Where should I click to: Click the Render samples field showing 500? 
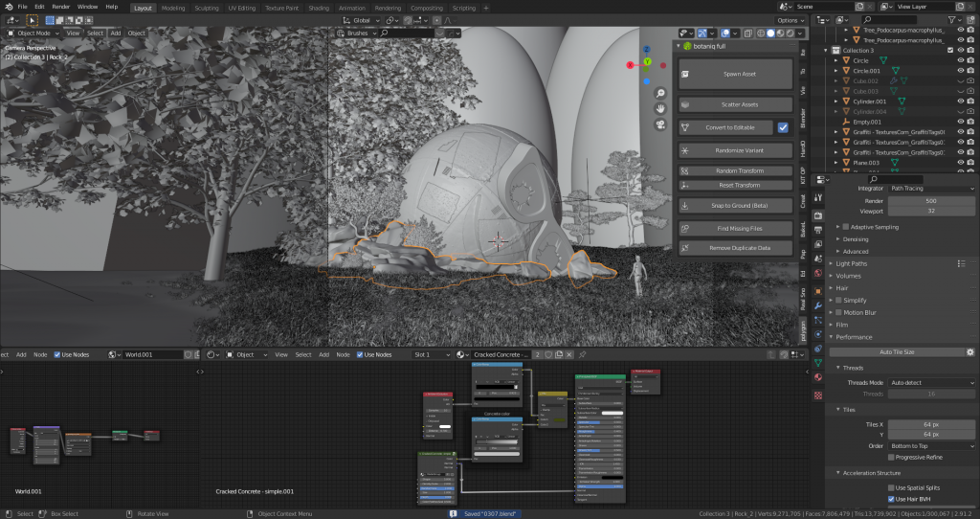(x=931, y=201)
